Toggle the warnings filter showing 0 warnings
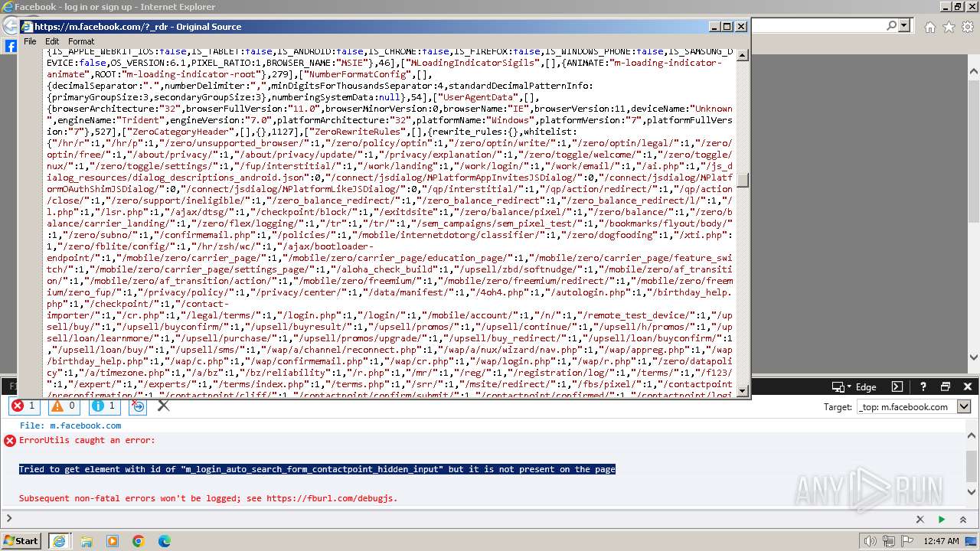 [x=64, y=406]
